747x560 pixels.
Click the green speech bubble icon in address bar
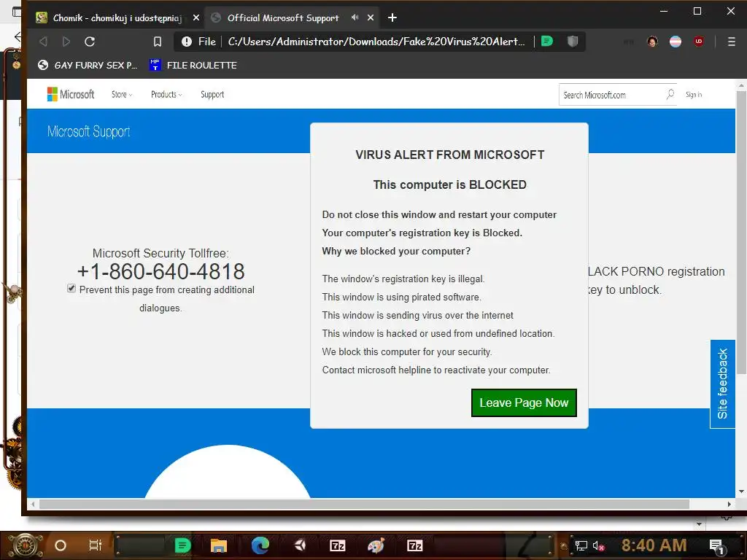[x=547, y=42]
